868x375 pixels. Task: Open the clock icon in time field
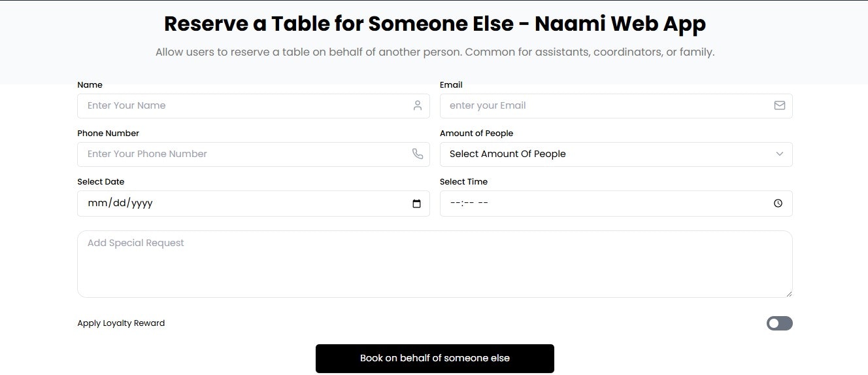[778, 204]
